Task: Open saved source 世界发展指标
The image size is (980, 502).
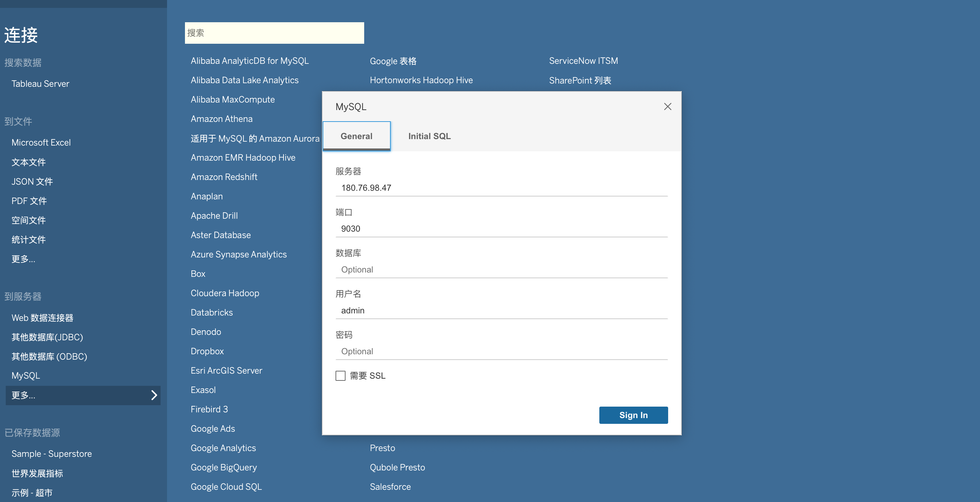Action: [37, 473]
